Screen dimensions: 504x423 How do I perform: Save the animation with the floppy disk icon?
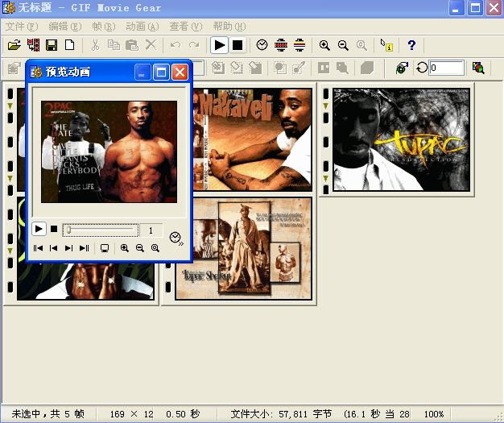52,45
